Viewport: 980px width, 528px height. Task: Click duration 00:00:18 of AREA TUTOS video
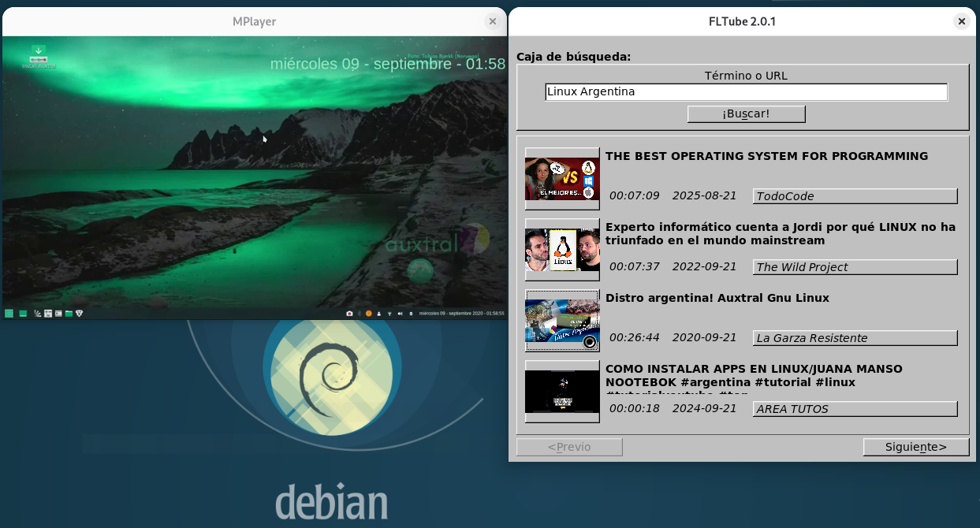pyautogui.click(x=635, y=408)
